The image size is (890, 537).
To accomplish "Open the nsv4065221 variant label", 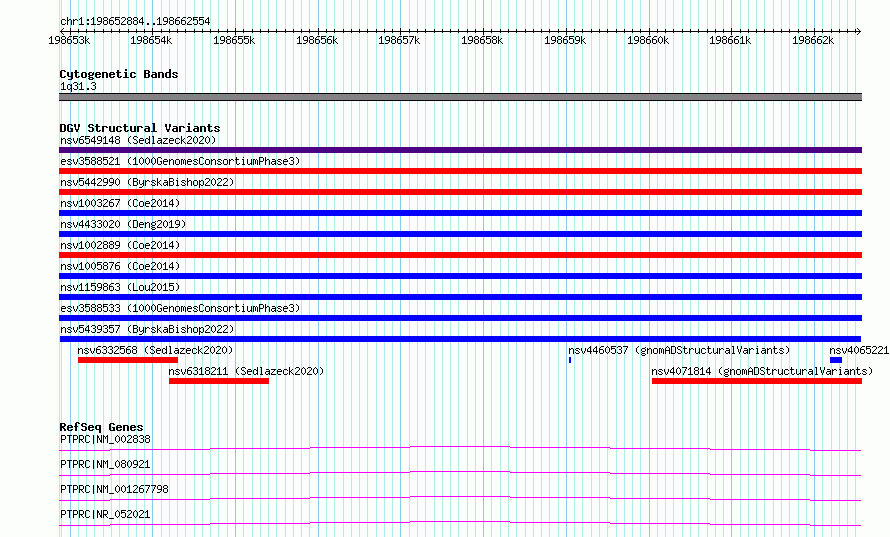I will point(859,350).
